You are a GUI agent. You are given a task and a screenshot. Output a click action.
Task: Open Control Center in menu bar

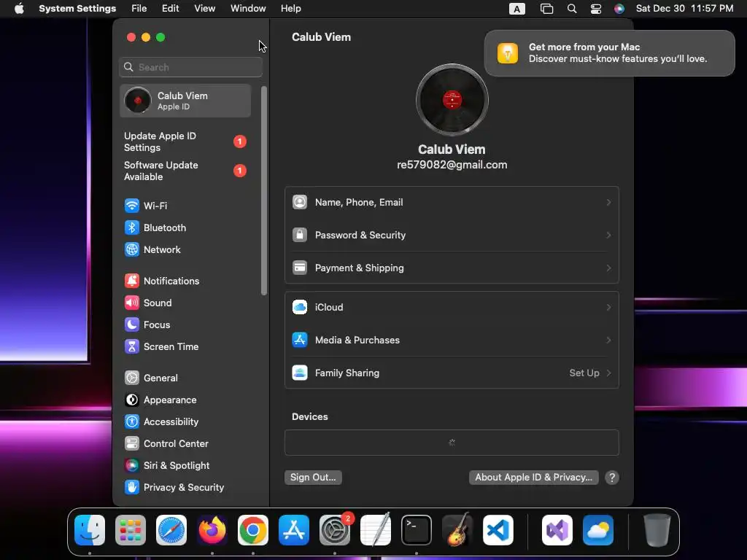pos(595,9)
